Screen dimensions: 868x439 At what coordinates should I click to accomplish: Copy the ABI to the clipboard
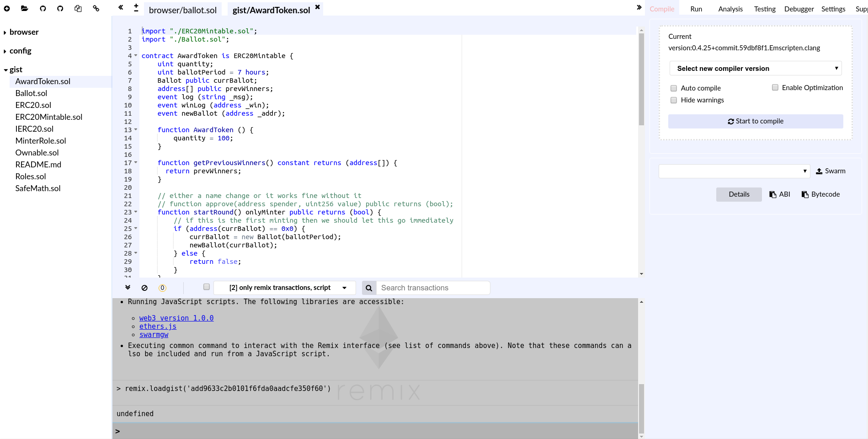tap(780, 194)
